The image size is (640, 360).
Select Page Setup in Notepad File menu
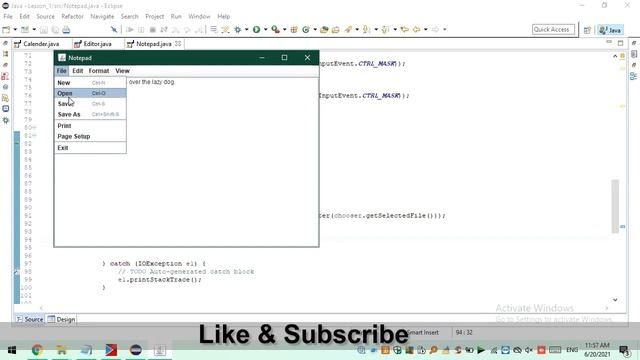click(90, 136)
